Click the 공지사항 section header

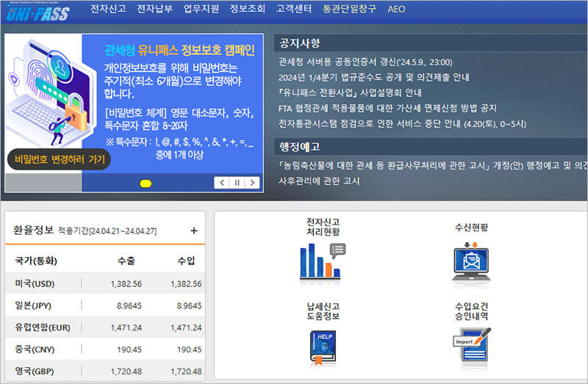300,43
